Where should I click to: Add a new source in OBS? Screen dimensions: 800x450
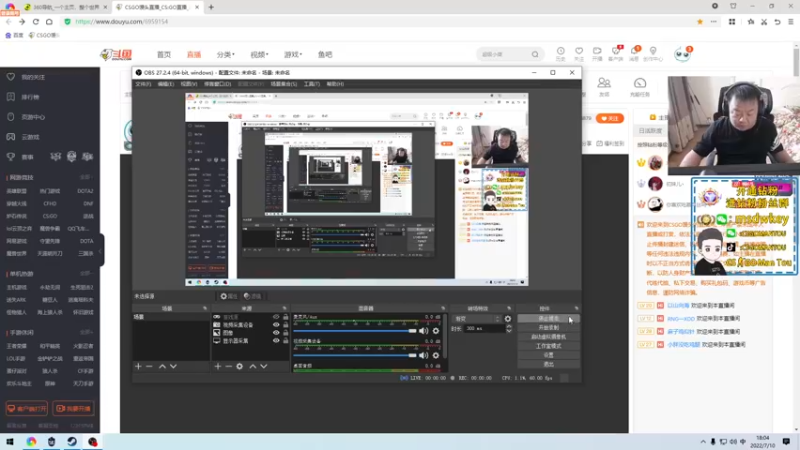[218, 366]
